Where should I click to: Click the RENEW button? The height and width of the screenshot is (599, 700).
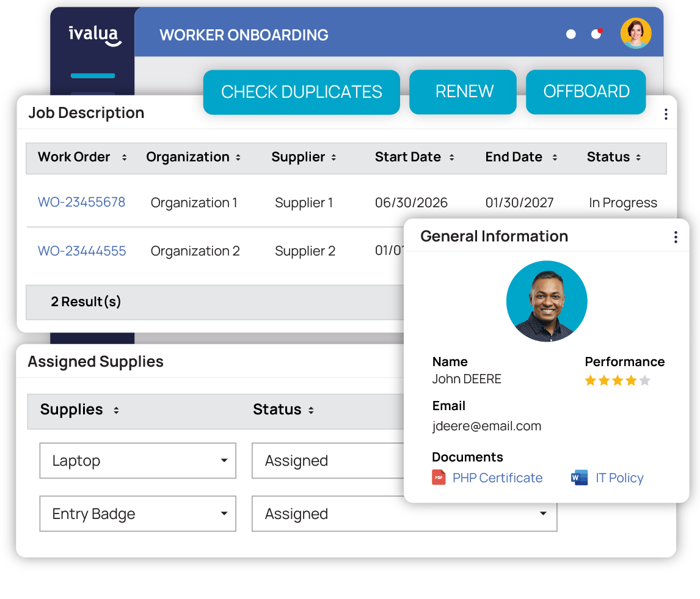[464, 92]
